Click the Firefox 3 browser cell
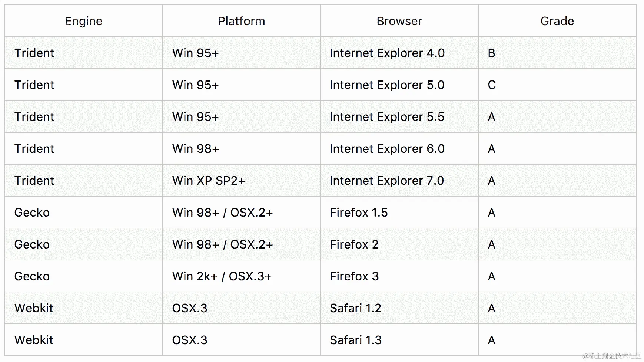 (354, 276)
